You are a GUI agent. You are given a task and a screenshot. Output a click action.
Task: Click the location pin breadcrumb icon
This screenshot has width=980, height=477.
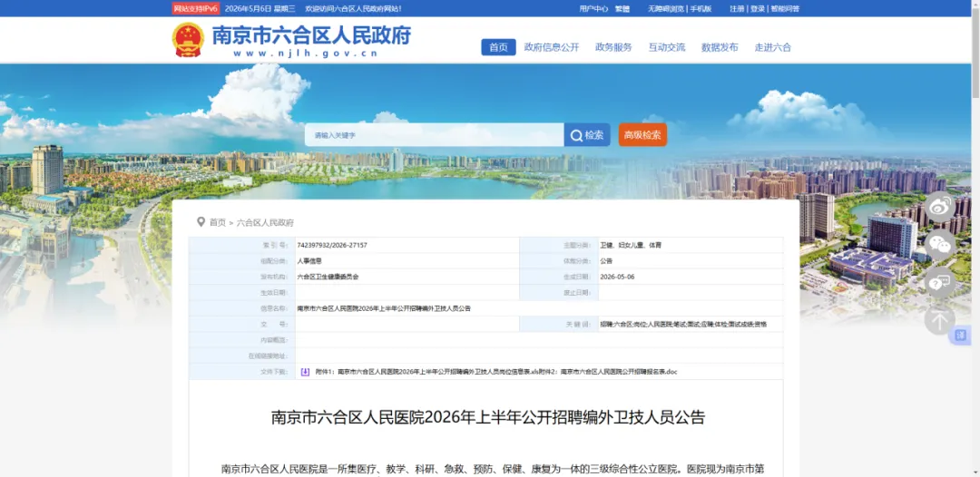(x=201, y=221)
